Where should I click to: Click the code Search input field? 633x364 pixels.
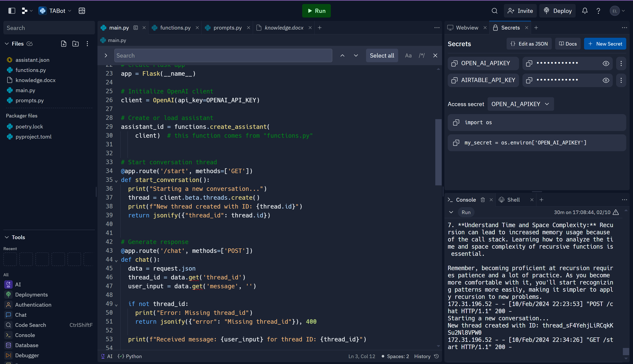[223, 55]
